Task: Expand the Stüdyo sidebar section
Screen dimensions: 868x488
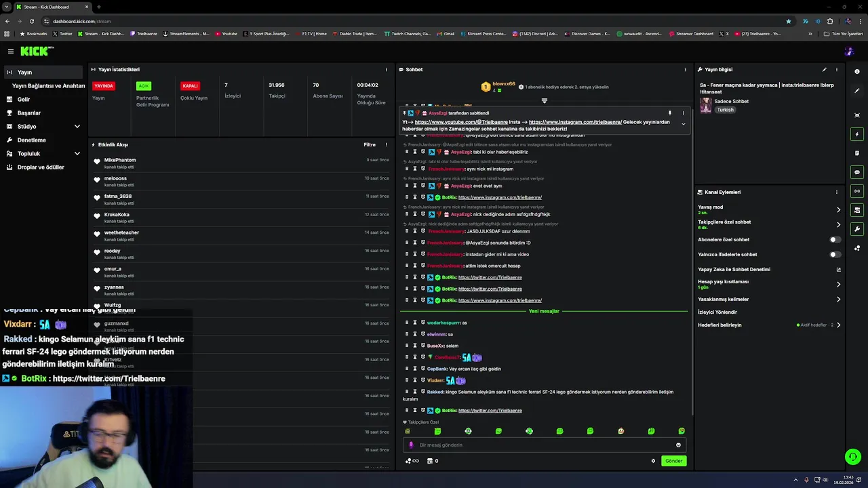Action: coord(77,126)
